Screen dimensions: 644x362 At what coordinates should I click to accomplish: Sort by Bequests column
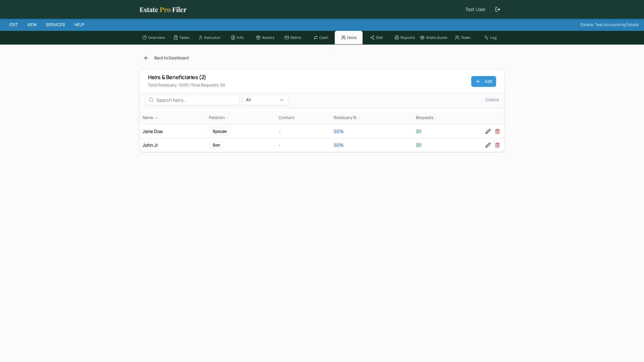coord(426,118)
